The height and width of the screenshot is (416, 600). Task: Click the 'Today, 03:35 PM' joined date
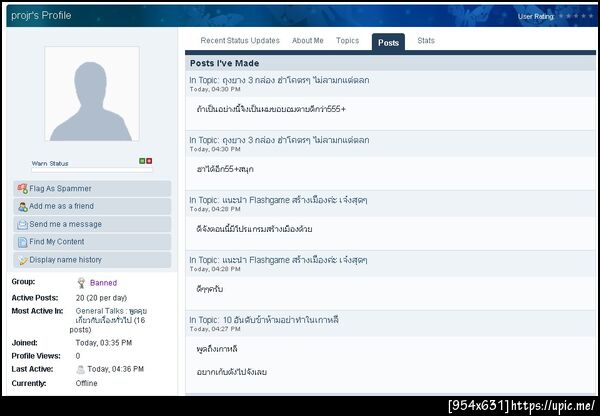104,343
